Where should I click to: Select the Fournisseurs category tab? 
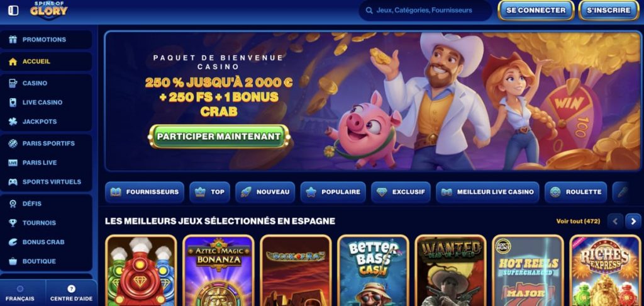pos(145,192)
